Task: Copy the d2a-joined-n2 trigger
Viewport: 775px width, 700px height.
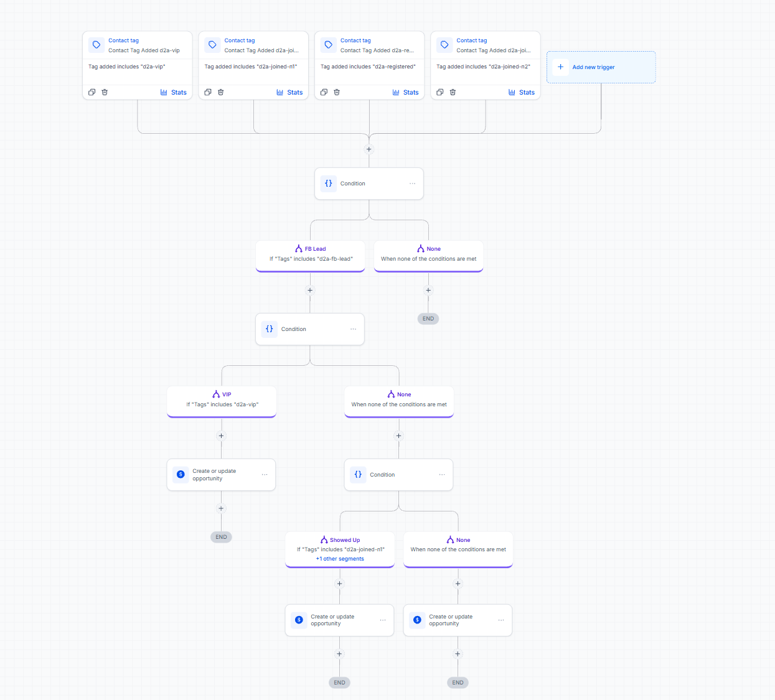Action: pos(440,92)
